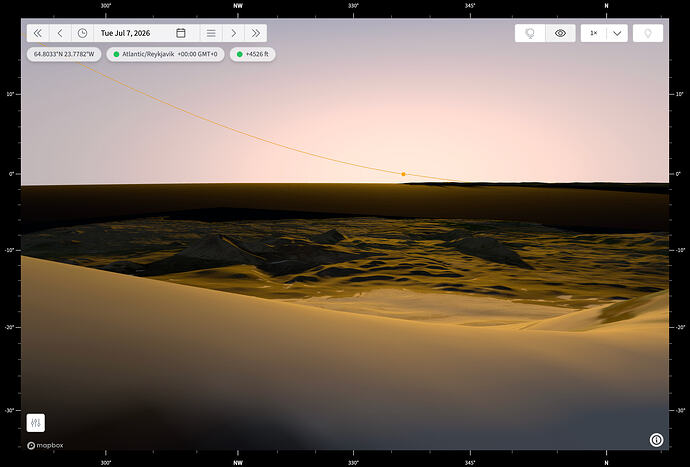Jump back with the double left chevron
Viewport: 690px width, 467px height.
38,33
